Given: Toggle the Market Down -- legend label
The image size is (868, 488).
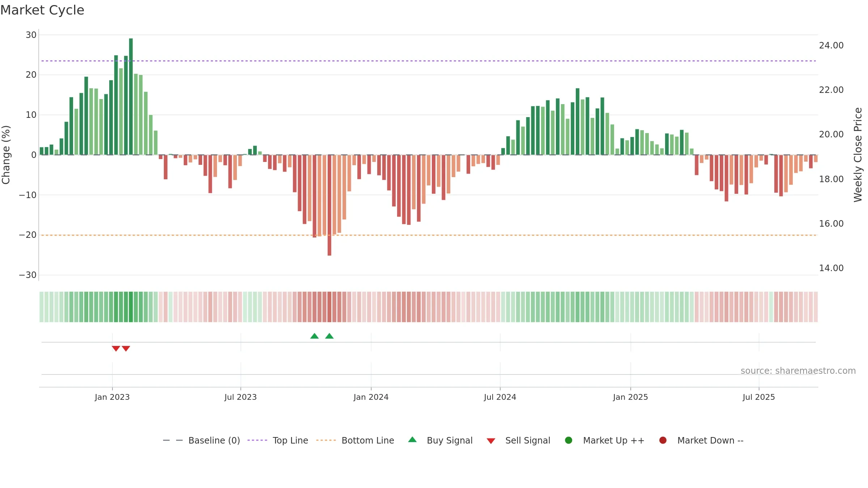Looking at the screenshot, I should 710,440.
